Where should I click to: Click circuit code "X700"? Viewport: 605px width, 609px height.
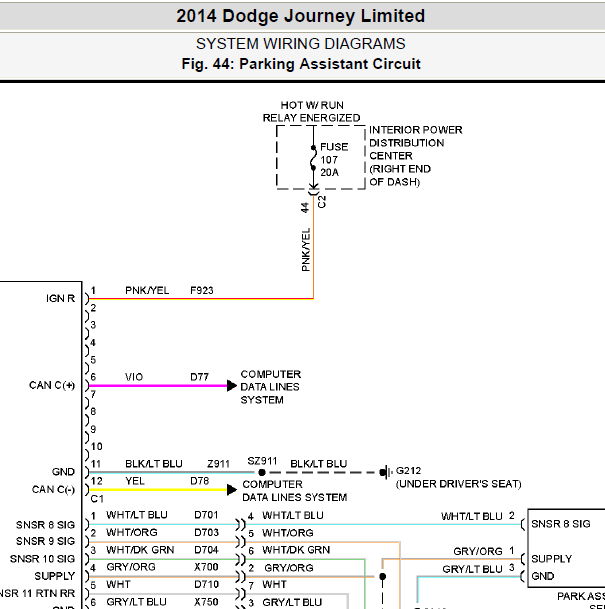click(206, 567)
